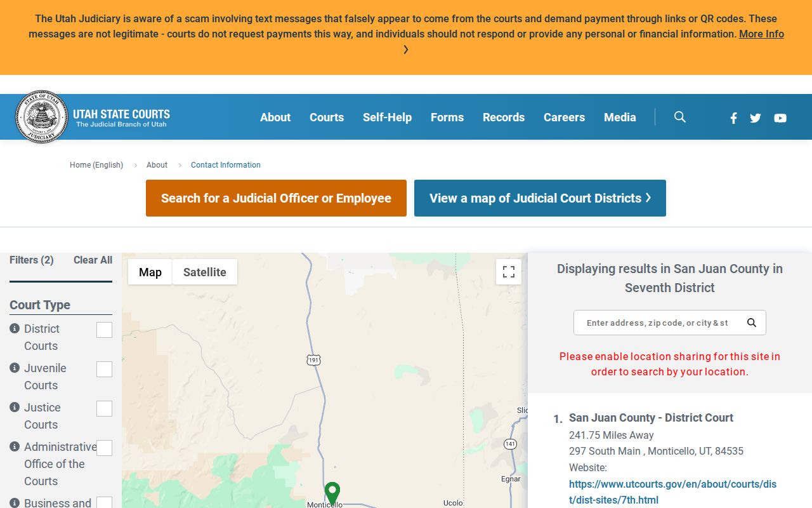Open the Records navigation menu
The image size is (812, 508).
click(504, 117)
